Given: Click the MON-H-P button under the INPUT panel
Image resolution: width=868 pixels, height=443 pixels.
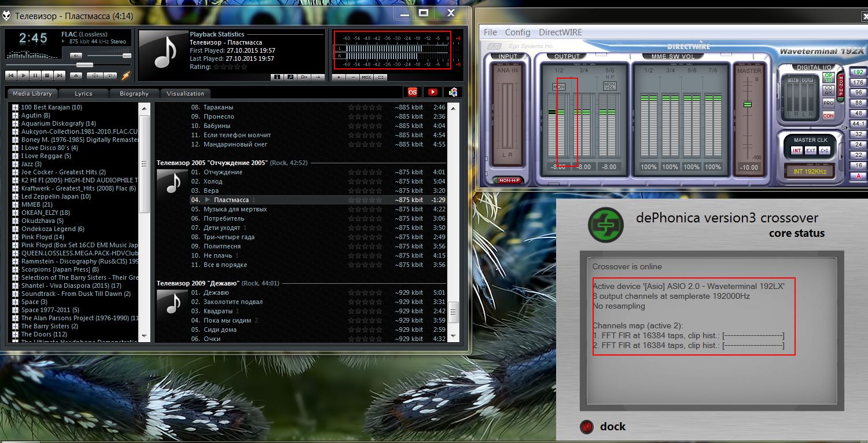Looking at the screenshot, I should [x=509, y=180].
